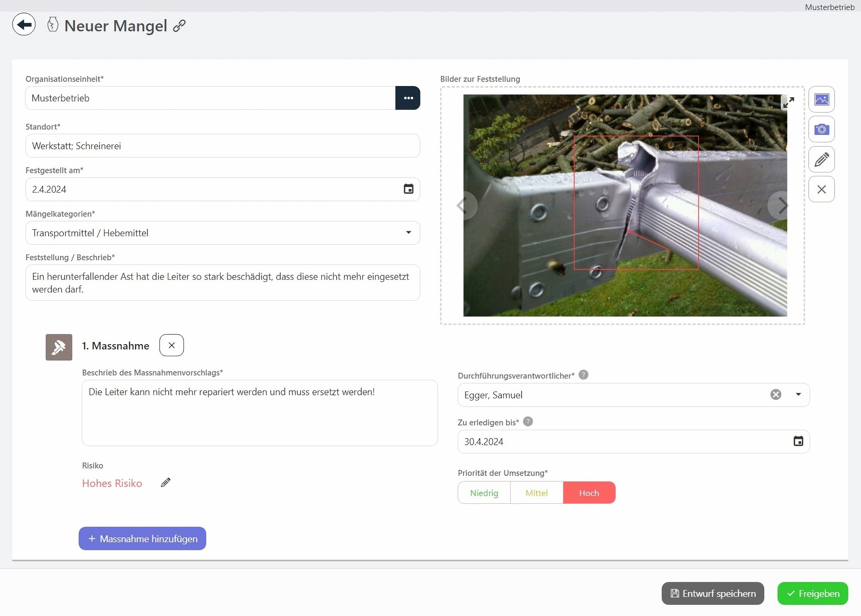861x616 pixels.
Task: Keep Hoch priority selected
Action: tap(589, 493)
